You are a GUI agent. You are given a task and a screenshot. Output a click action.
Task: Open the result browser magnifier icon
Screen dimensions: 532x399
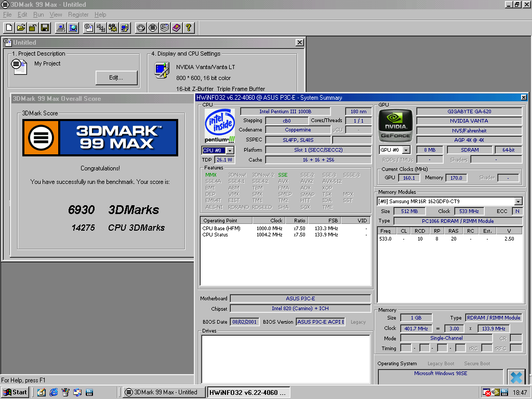point(73,28)
